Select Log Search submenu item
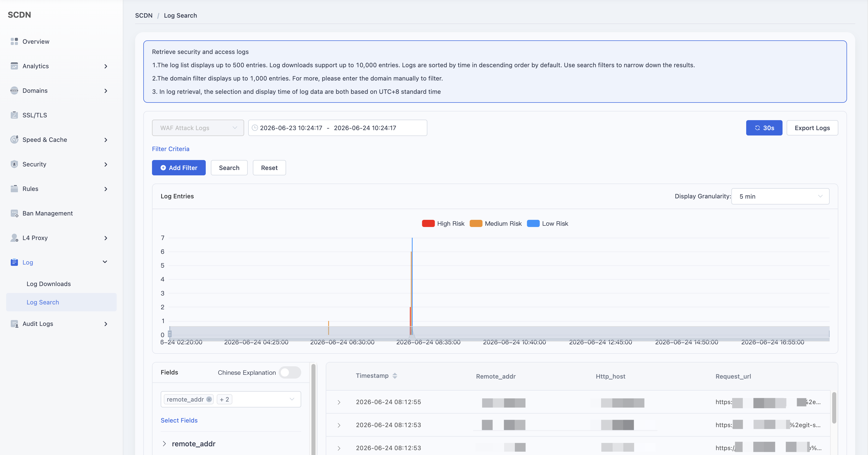 61,302
